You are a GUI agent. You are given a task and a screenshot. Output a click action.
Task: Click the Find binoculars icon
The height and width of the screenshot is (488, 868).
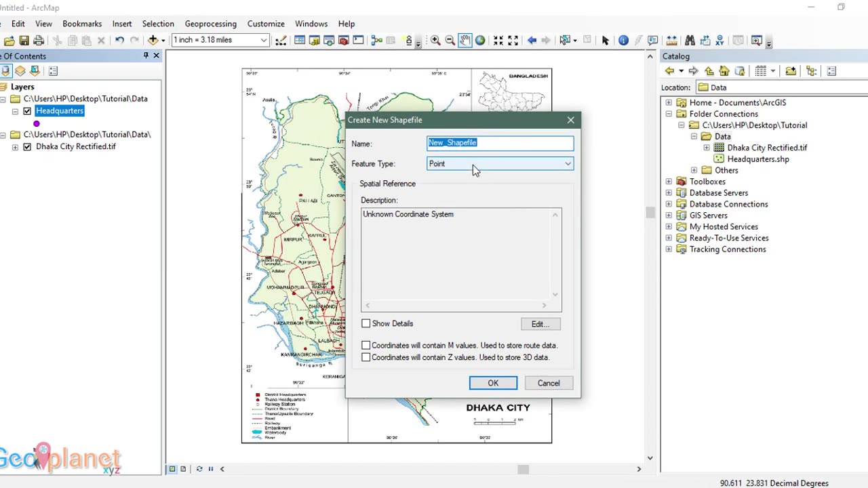pos(690,41)
